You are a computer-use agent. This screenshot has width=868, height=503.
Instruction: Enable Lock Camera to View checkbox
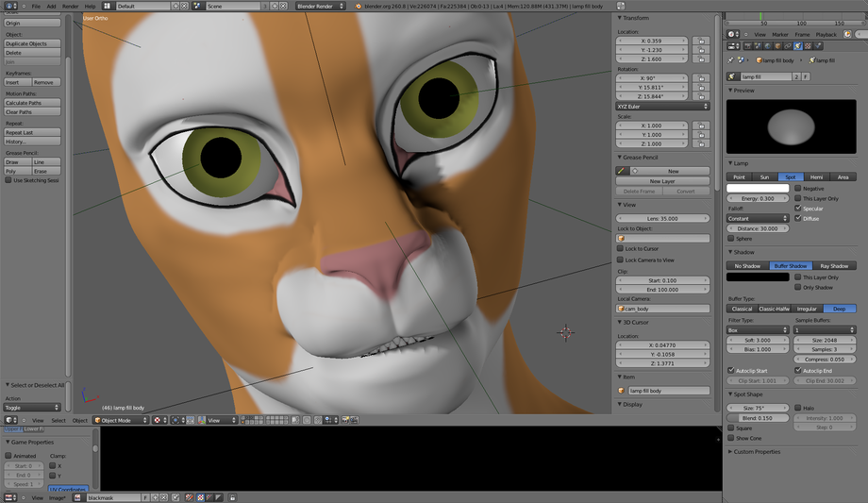(620, 260)
